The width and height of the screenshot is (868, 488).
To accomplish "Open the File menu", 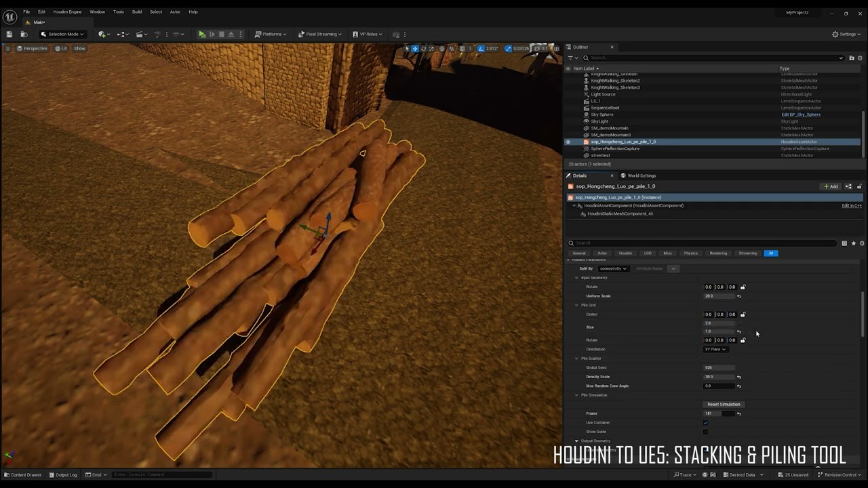I will (x=26, y=12).
